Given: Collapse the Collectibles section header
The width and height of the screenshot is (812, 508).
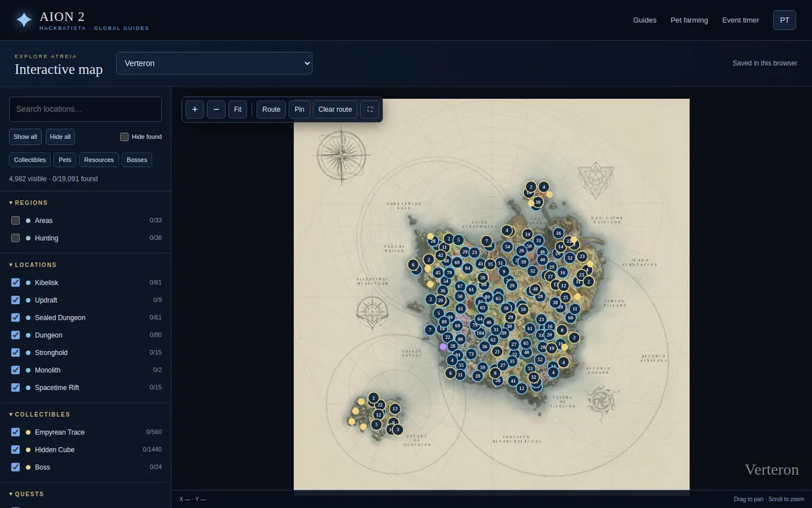Looking at the screenshot, I should pyautogui.click(x=39, y=414).
